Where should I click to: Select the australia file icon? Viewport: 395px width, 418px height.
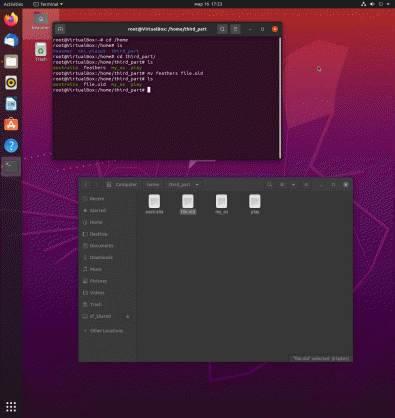pos(154,204)
